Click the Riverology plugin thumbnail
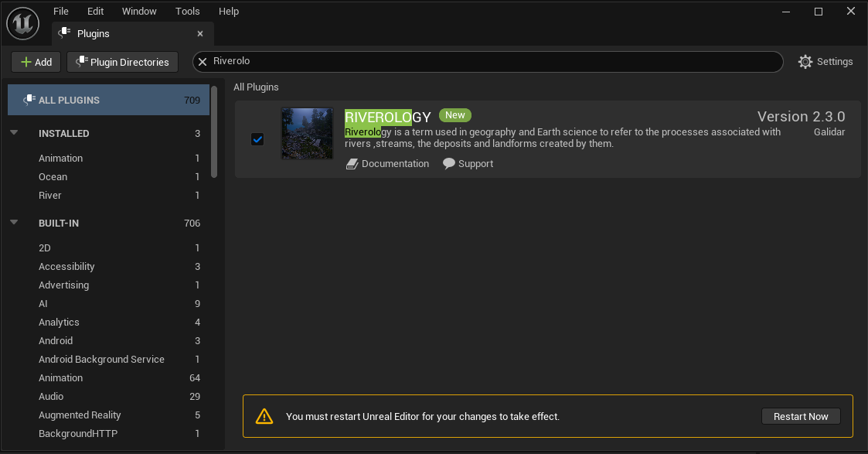This screenshot has height=454, width=868. [307, 134]
